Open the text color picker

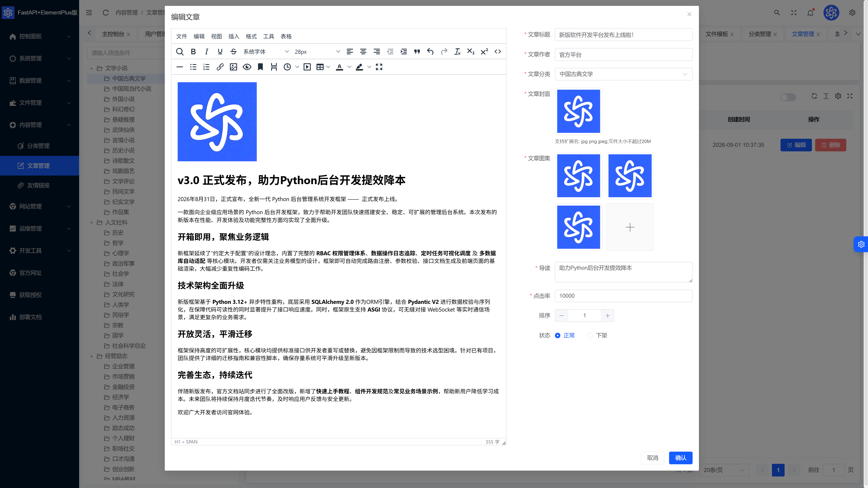(339, 67)
